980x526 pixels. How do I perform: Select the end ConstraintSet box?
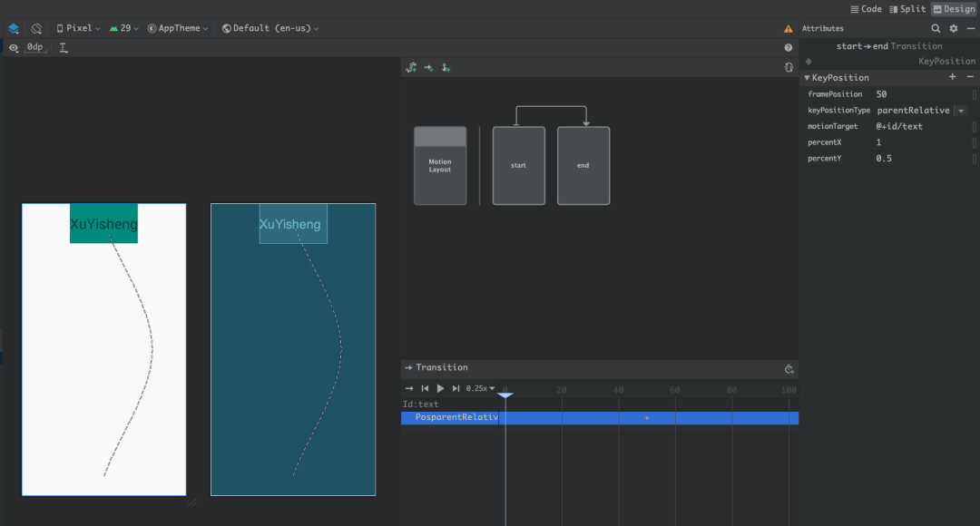[583, 165]
